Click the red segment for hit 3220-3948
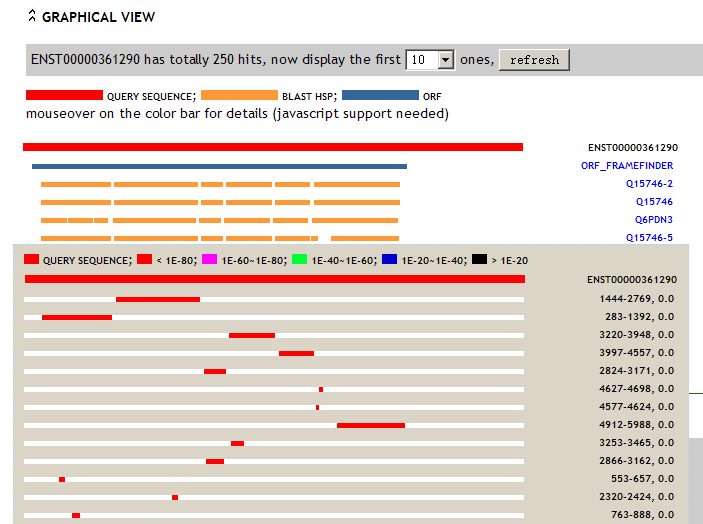The image size is (703, 524). point(252,335)
